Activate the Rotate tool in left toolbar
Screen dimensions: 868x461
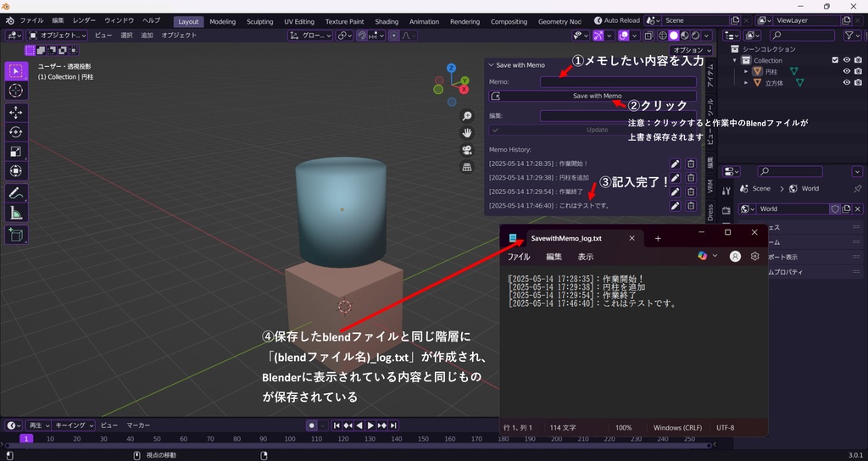[16, 131]
